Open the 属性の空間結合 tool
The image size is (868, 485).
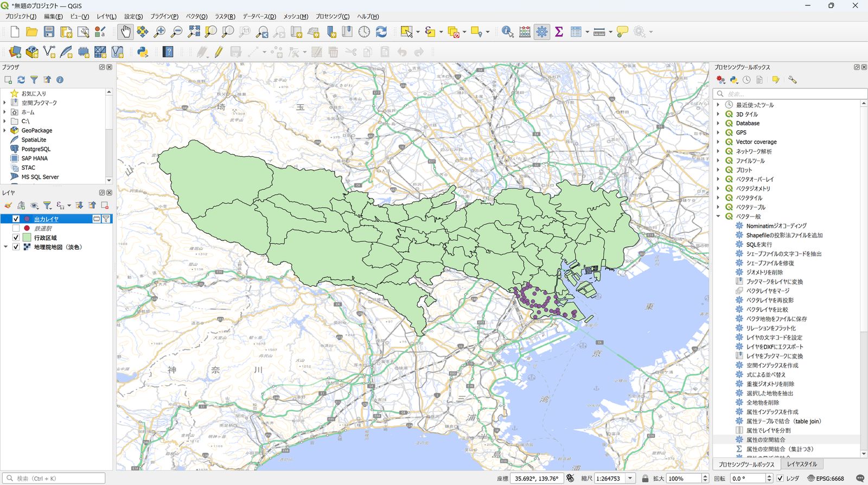click(x=765, y=440)
